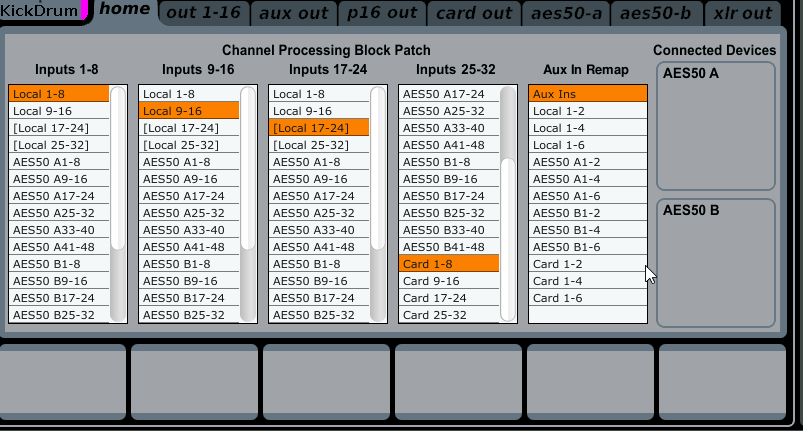The height and width of the screenshot is (431, 803).
Task: Click Inputs 9-16 list scrollbar
Action: (x=248, y=169)
